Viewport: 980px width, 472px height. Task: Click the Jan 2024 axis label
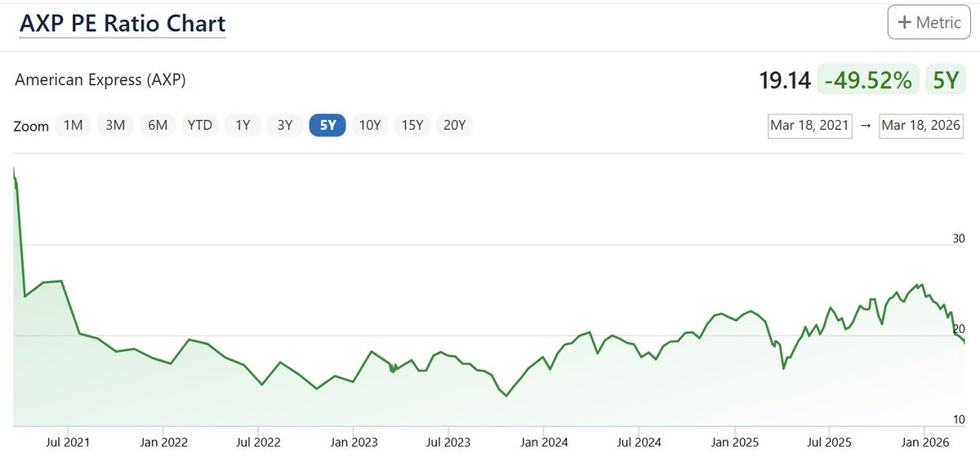544,442
